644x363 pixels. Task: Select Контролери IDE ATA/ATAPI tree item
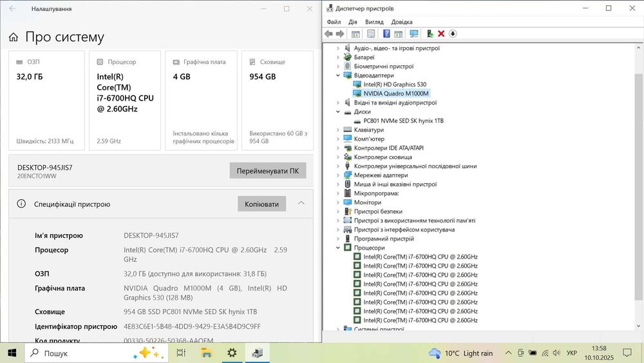point(388,148)
